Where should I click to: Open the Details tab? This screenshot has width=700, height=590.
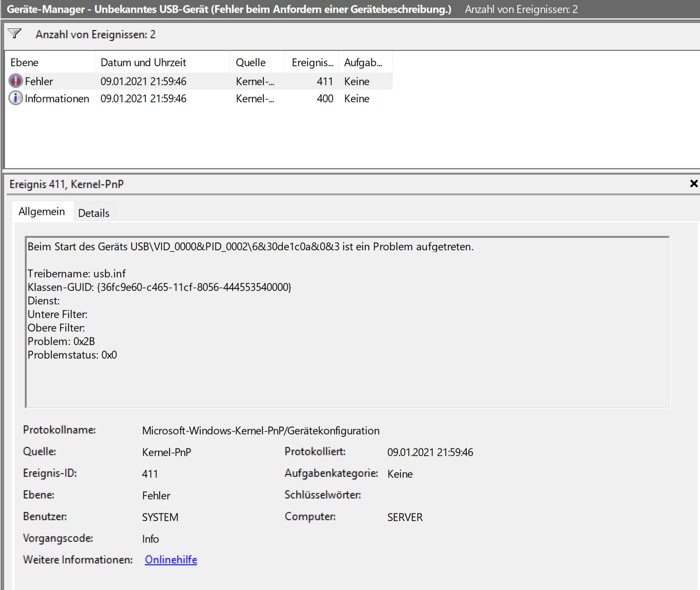pos(94,213)
